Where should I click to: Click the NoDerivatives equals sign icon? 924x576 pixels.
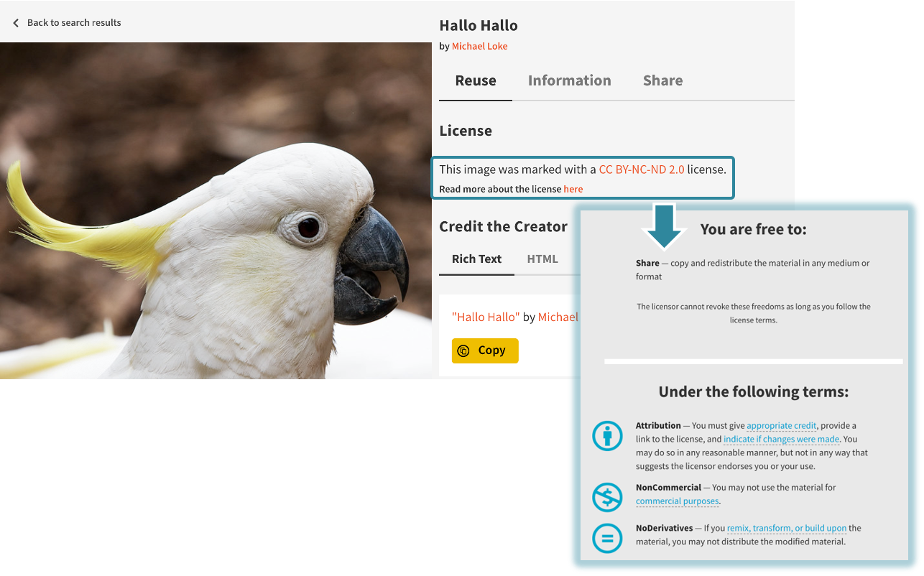607,538
